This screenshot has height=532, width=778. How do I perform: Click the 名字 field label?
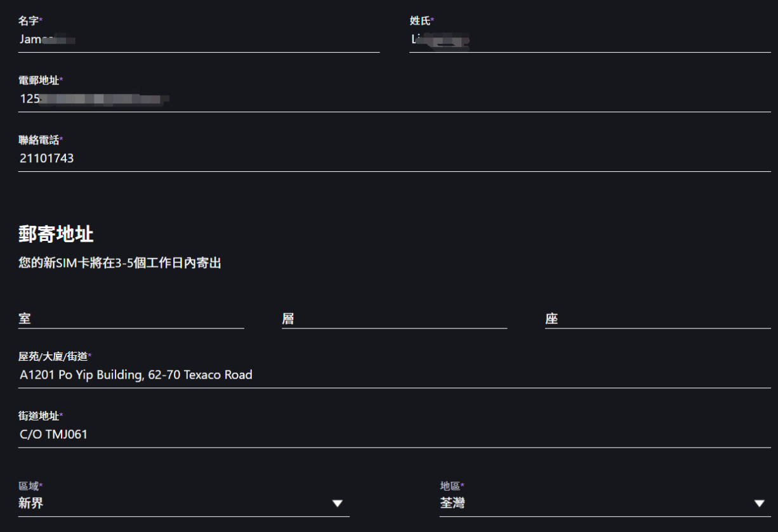coord(29,21)
